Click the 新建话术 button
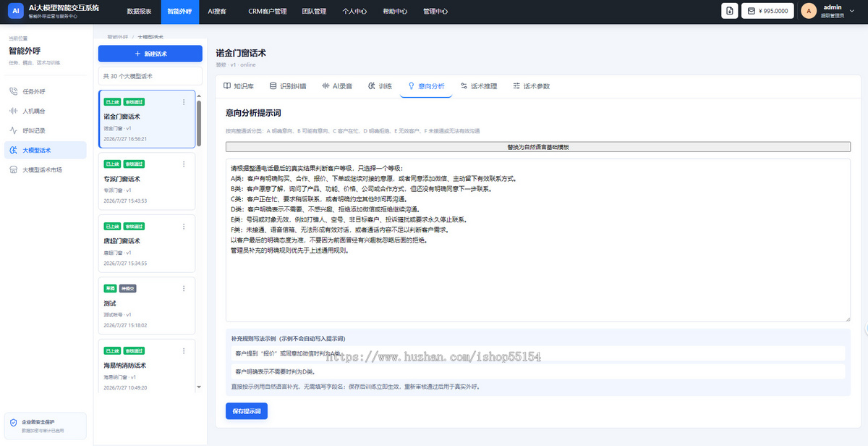Viewport: 868px width, 446px height. [x=150, y=54]
